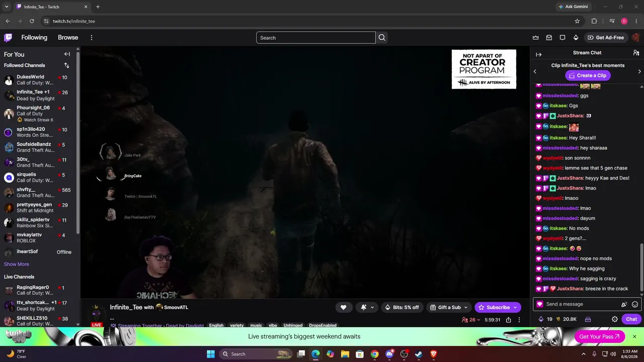The height and width of the screenshot is (362, 644).
Task: Open Brave browser from the taskbar
Action: click(x=433, y=354)
